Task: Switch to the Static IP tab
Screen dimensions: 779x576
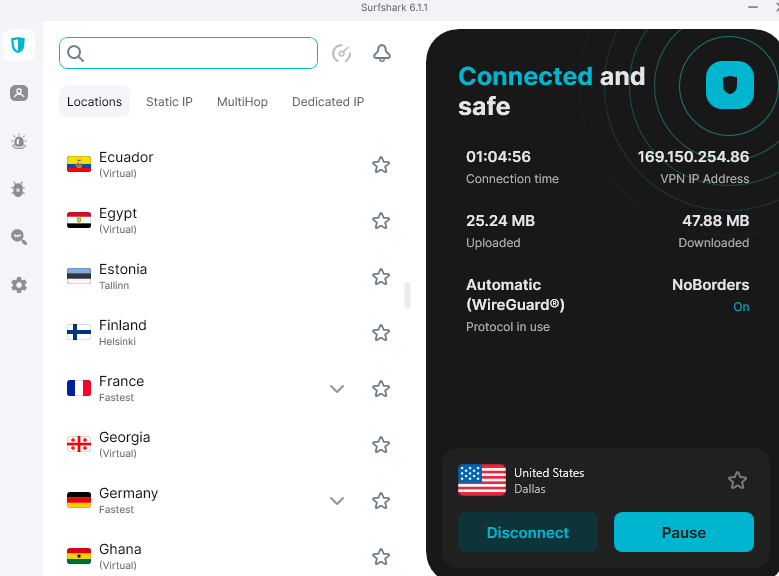Action: [169, 101]
